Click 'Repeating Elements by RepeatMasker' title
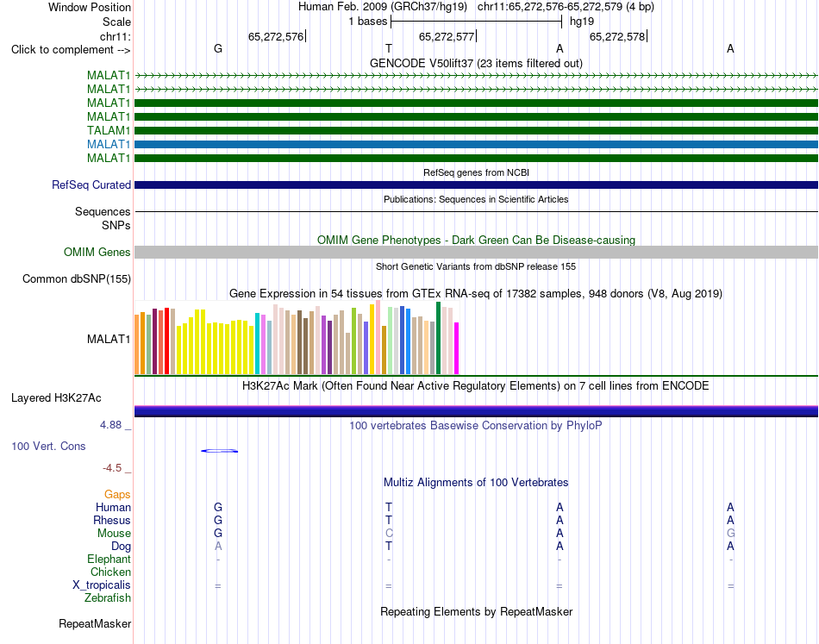The image size is (819, 644). [x=476, y=611]
